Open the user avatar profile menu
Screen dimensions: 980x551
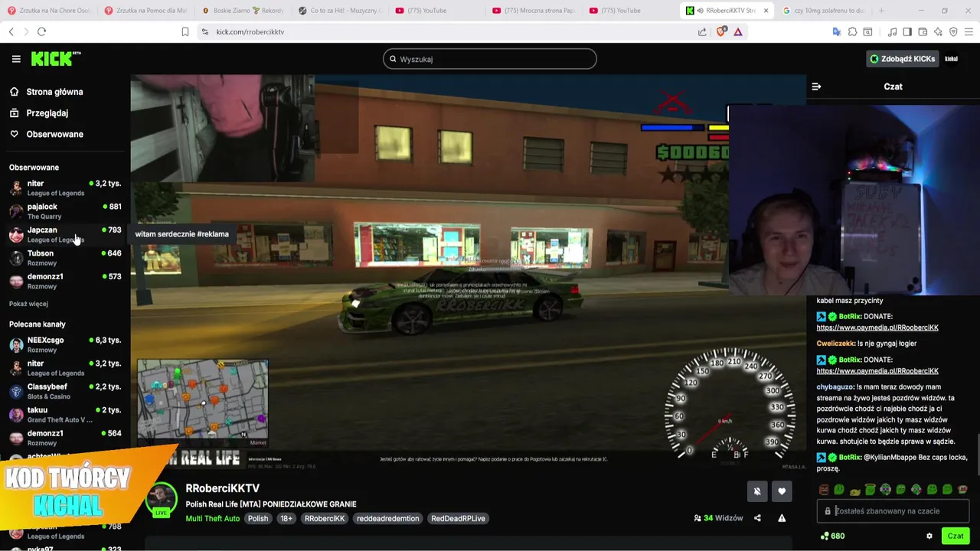pyautogui.click(x=951, y=59)
